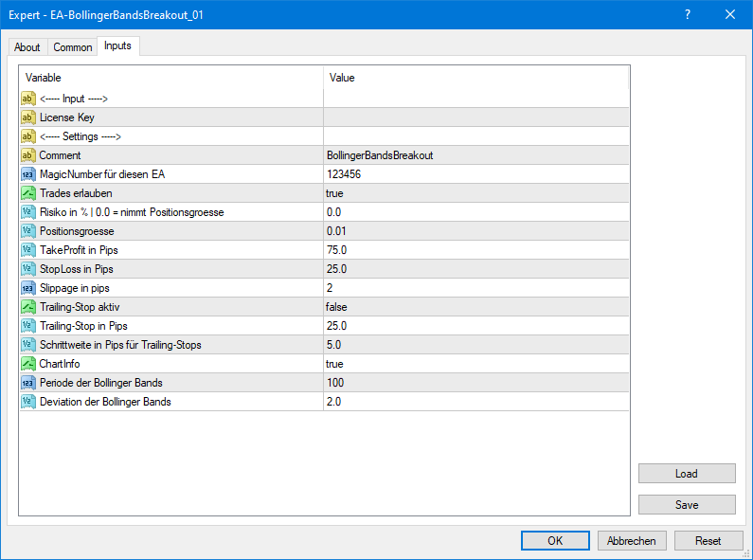Click the icon next to Periode der Bollinger Bands
This screenshot has height=560, width=753.
click(28, 383)
